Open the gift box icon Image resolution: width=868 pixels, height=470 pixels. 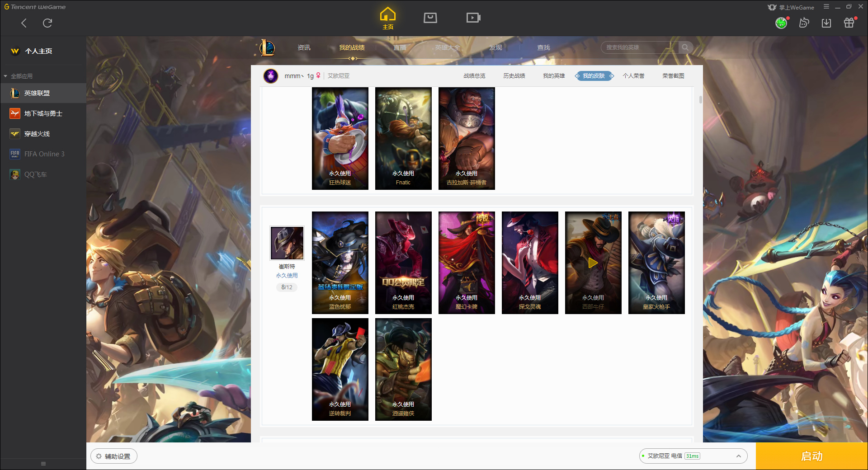pos(849,23)
